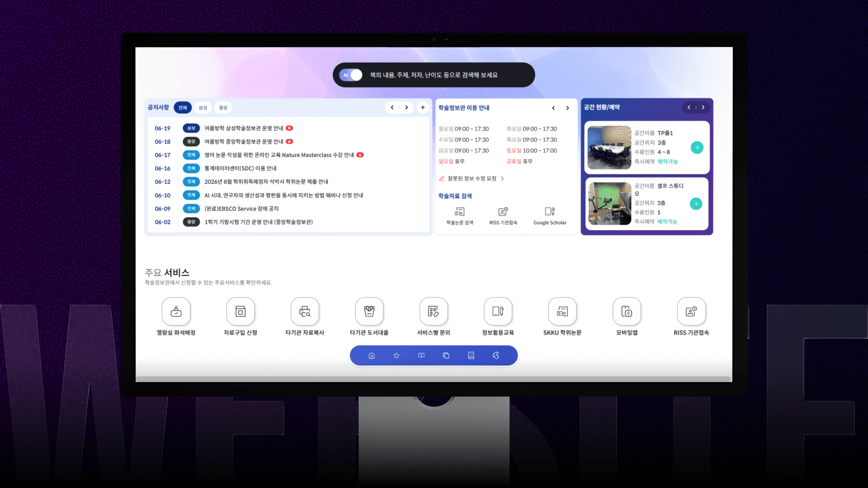The width and height of the screenshot is (868, 488).
Task: Click star favorites icon in bottom bar
Action: pyautogui.click(x=396, y=356)
